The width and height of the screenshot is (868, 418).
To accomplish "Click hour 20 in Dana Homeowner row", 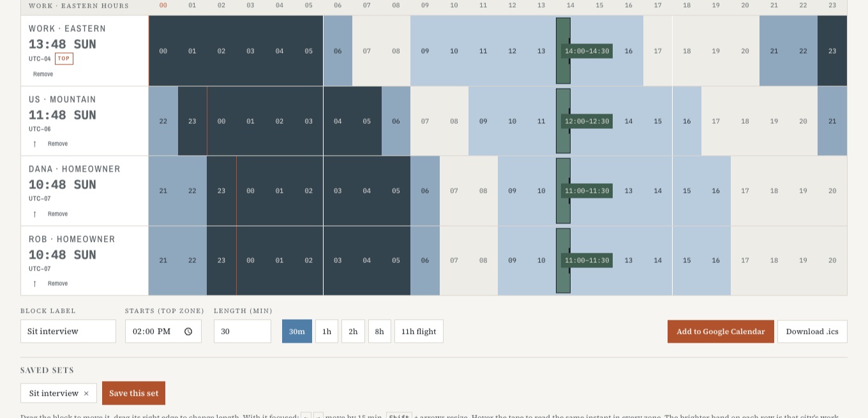I will click(x=832, y=191).
